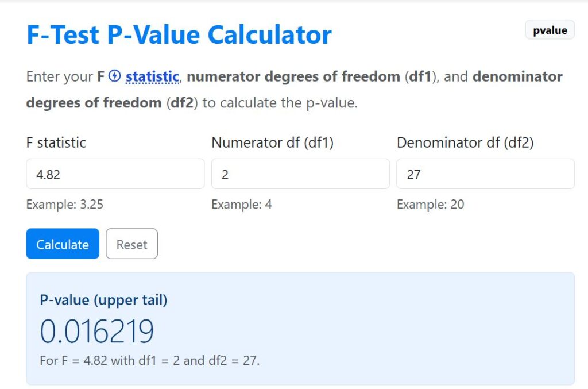Click the F-Test P-Value Calculator heading
The height and width of the screenshot is (389, 588).
coord(178,34)
